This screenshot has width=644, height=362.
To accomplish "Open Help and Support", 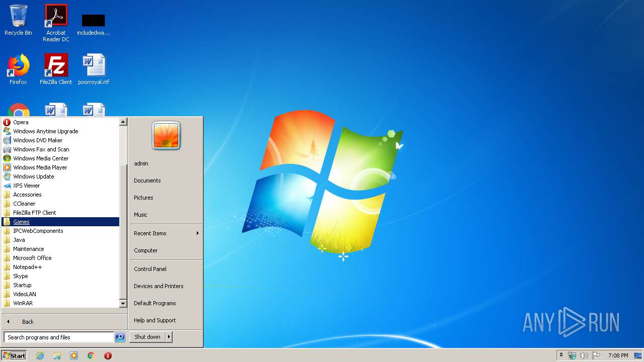I will (x=166, y=320).
